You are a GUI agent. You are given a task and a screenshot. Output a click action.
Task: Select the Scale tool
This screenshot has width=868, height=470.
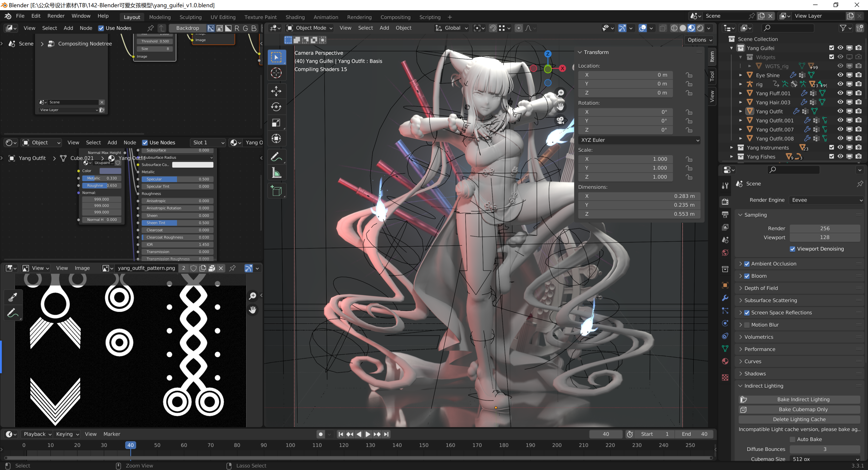(x=276, y=123)
